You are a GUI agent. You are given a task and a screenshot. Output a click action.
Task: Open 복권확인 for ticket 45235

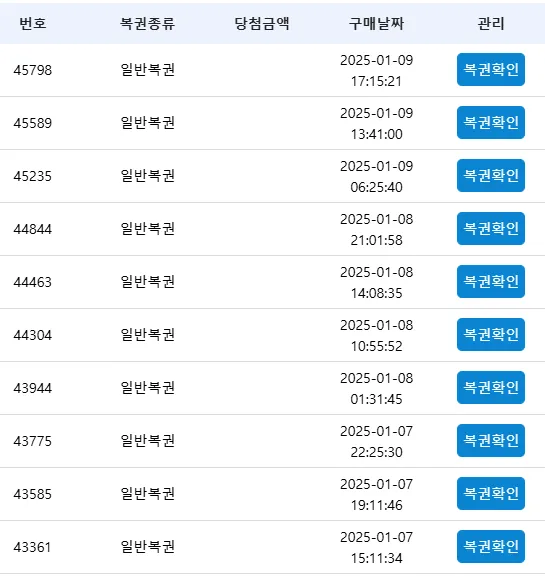(x=491, y=175)
